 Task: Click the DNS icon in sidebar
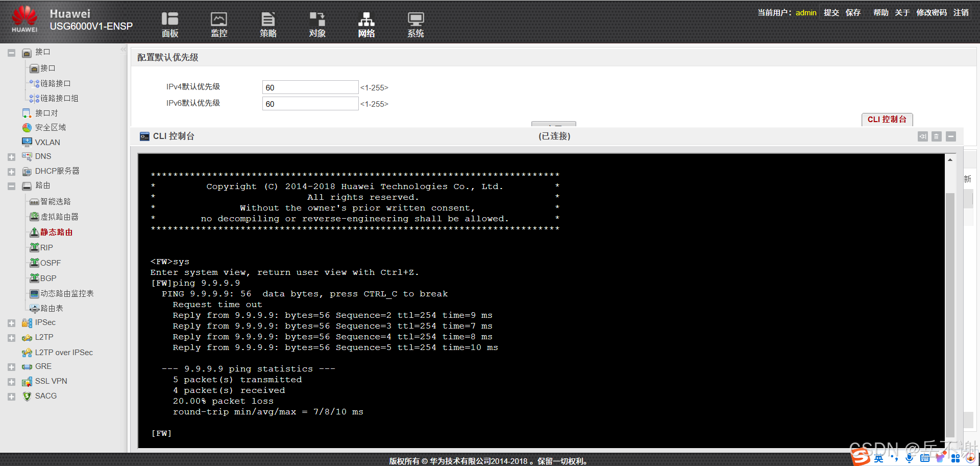tap(27, 156)
